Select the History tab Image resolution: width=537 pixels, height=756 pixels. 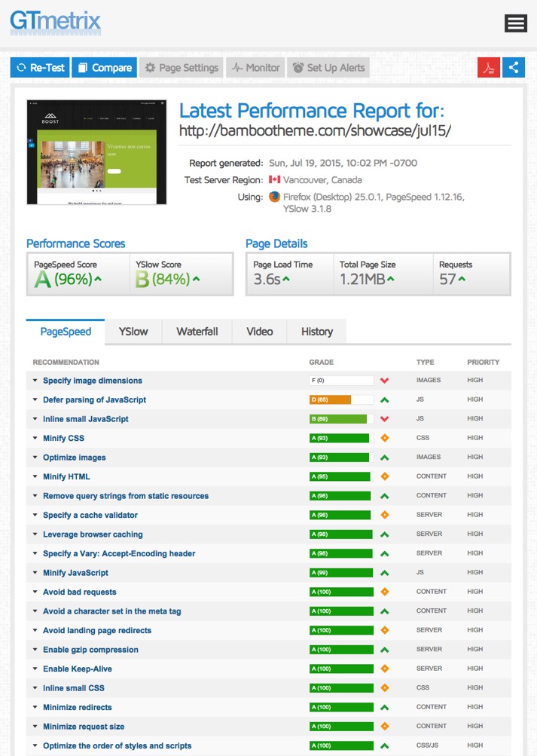tap(316, 332)
